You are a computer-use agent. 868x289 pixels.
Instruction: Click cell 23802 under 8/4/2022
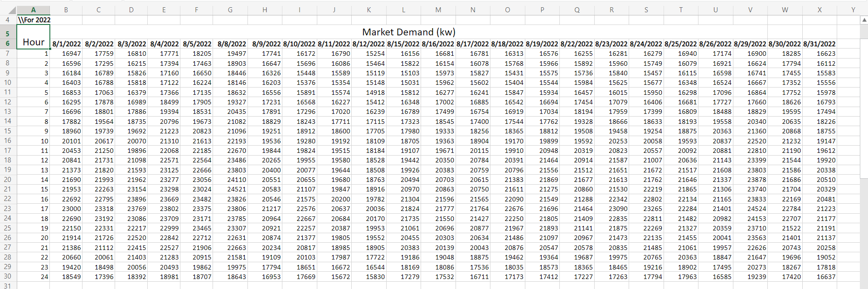click(165, 209)
